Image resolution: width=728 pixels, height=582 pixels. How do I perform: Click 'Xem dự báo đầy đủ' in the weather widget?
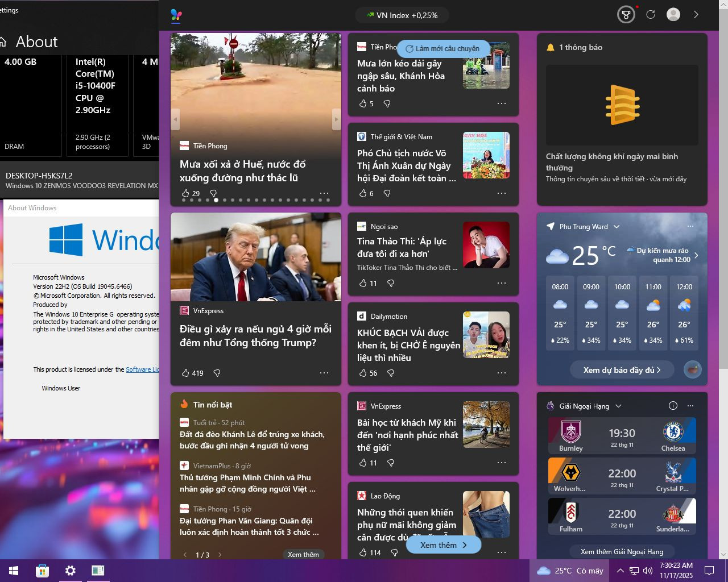pos(622,369)
